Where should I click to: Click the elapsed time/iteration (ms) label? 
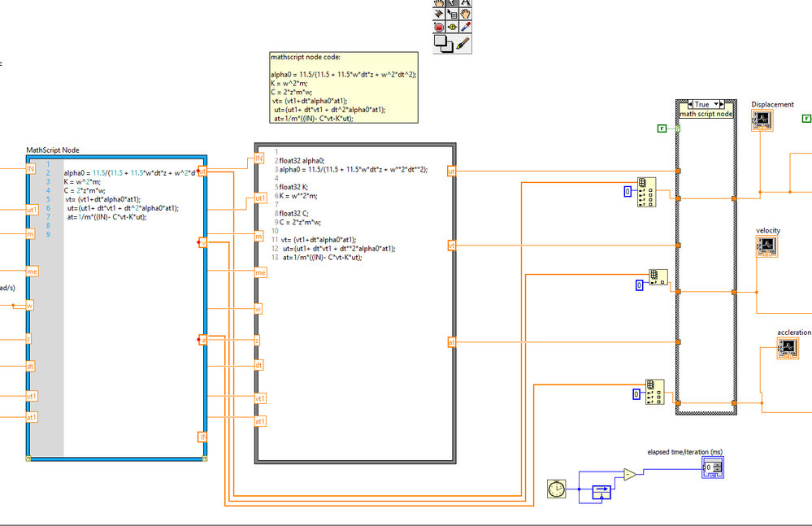[684, 452]
